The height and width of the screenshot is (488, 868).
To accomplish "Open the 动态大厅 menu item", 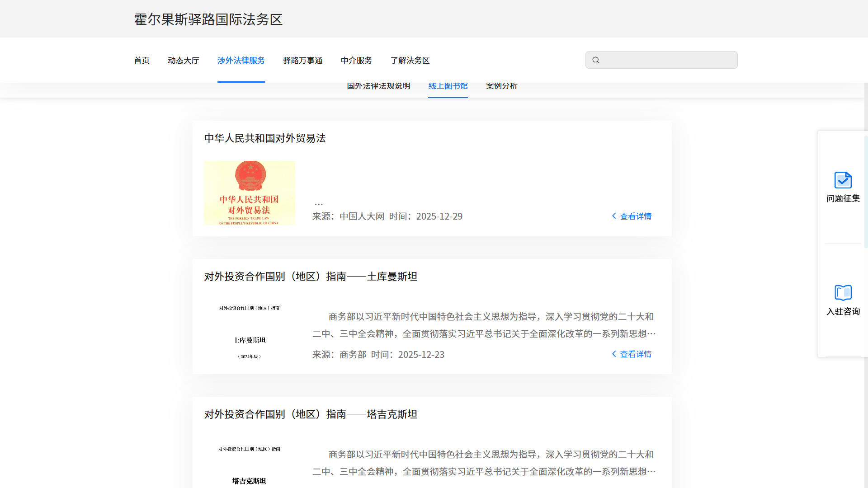I will (183, 60).
